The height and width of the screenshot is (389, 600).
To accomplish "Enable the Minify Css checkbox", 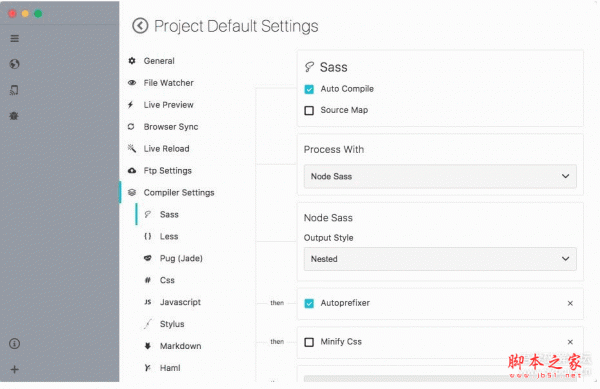I will 309,342.
